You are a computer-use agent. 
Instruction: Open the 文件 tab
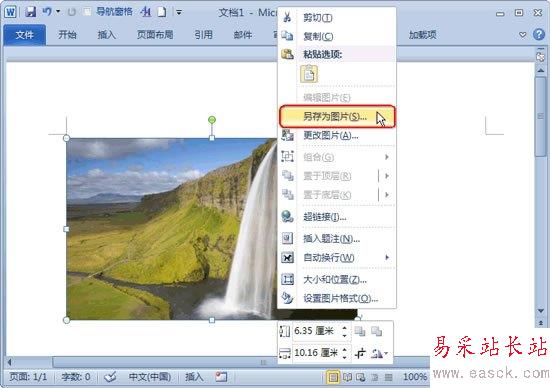(25, 35)
